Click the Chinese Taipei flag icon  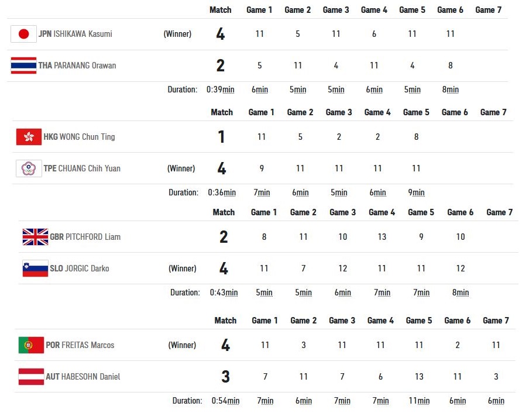point(29,168)
